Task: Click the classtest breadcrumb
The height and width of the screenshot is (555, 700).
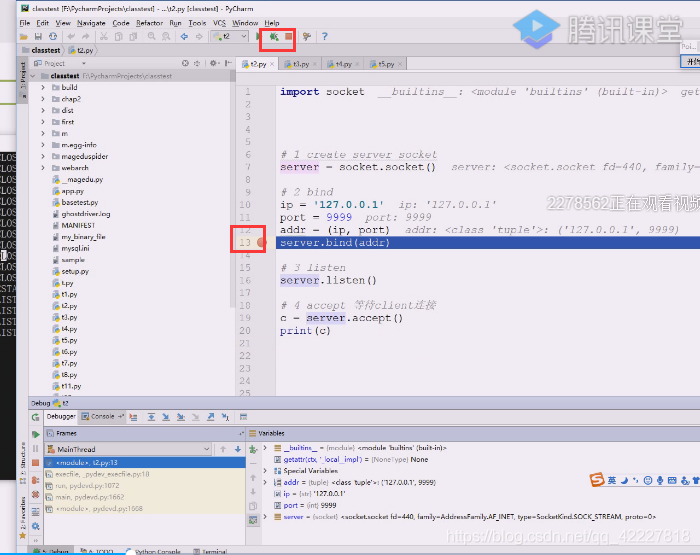Action: click(x=41, y=50)
